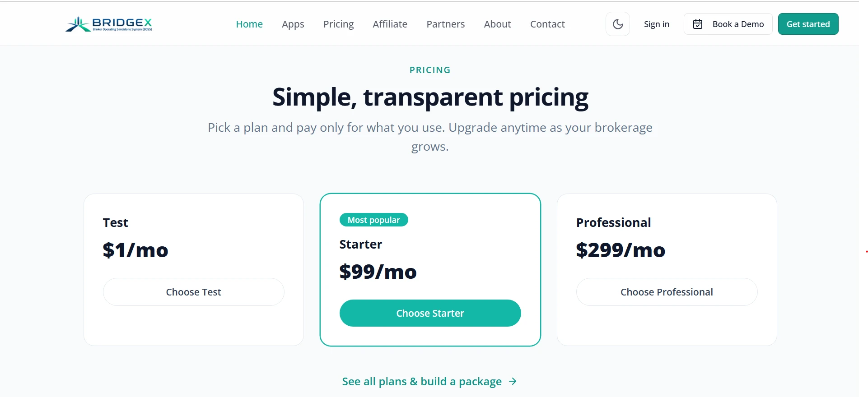
Task: Open the About page
Action: click(498, 24)
